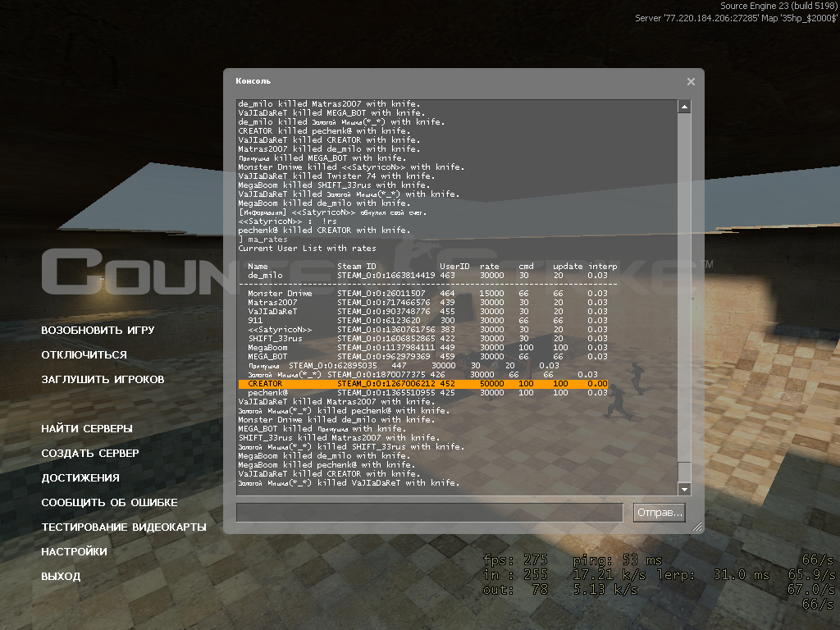Viewport: 840px width, 630px height.
Task: Click the Monster Driwe row in the rates list
Action: [x=427, y=294]
